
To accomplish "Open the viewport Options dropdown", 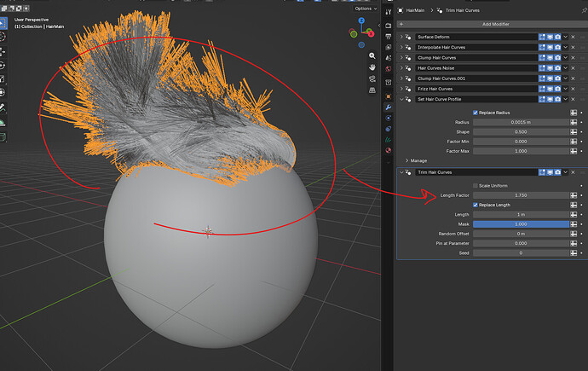I will 366,9.
